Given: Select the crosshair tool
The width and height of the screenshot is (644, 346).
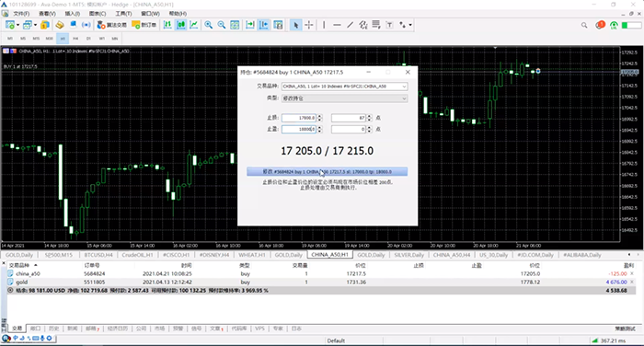Looking at the screenshot, I should (x=309, y=25).
